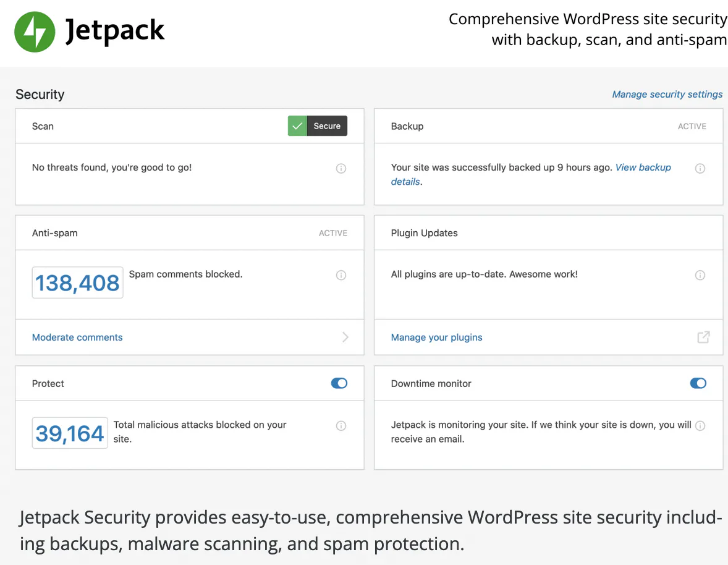Click the Anti-spam ACTIVE status label
Image resolution: width=728 pixels, height=565 pixels.
click(333, 233)
